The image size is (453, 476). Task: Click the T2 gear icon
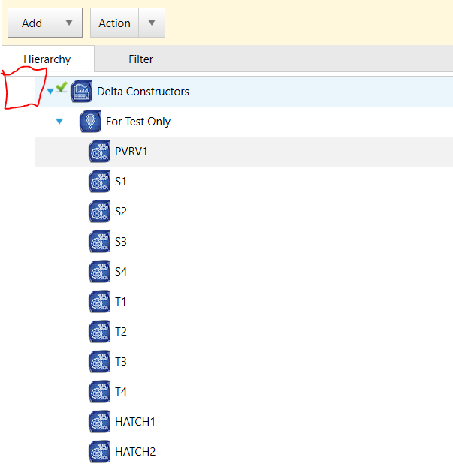pyautogui.click(x=100, y=332)
